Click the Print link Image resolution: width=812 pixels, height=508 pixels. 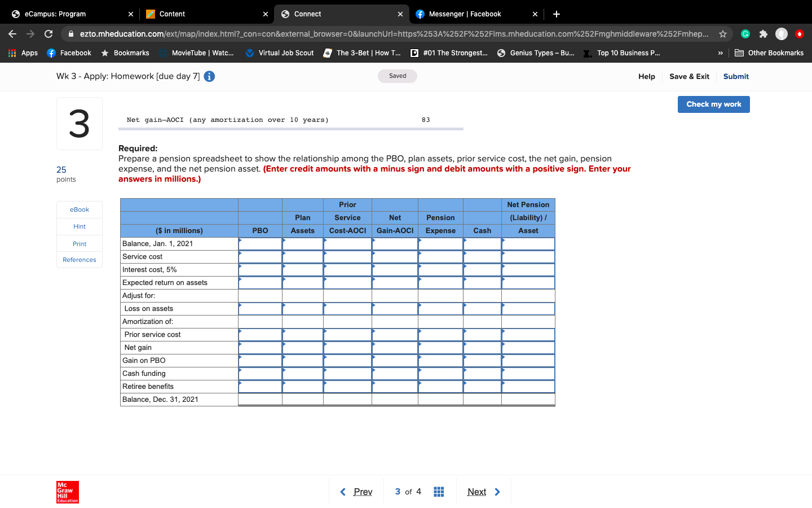[x=80, y=244]
